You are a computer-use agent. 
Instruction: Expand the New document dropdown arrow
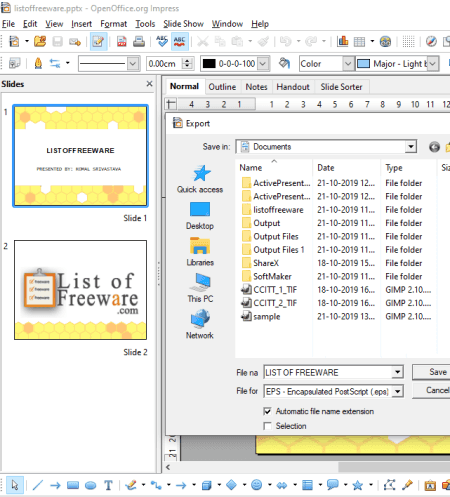point(27,42)
